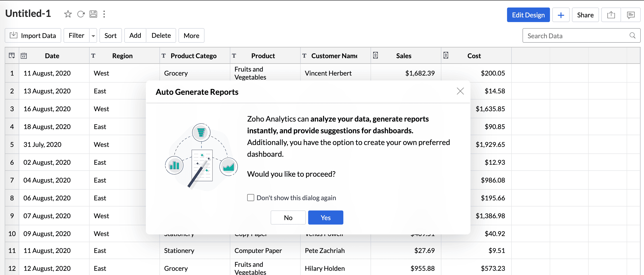Screen dimensions: 644x275
Task: Expand the Filter dropdown arrow
Action: 93,36
